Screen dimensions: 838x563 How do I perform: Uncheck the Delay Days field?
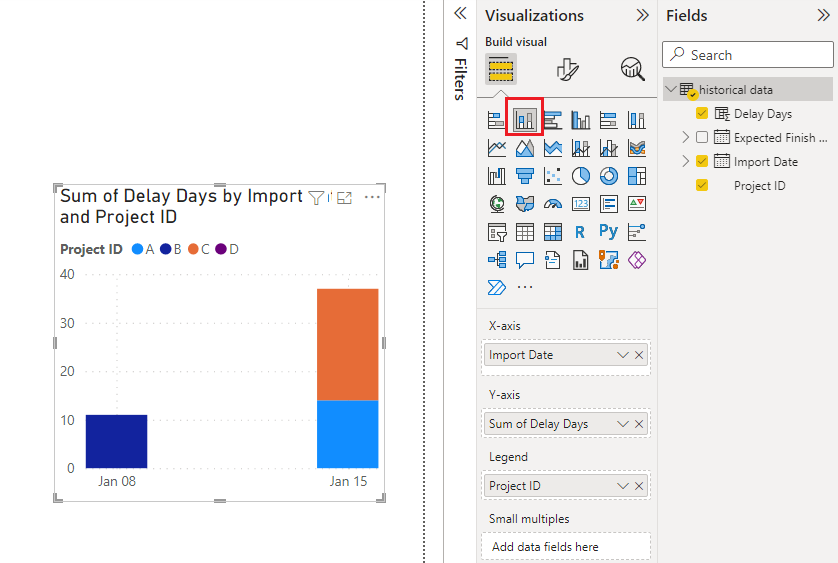pyautogui.click(x=702, y=113)
